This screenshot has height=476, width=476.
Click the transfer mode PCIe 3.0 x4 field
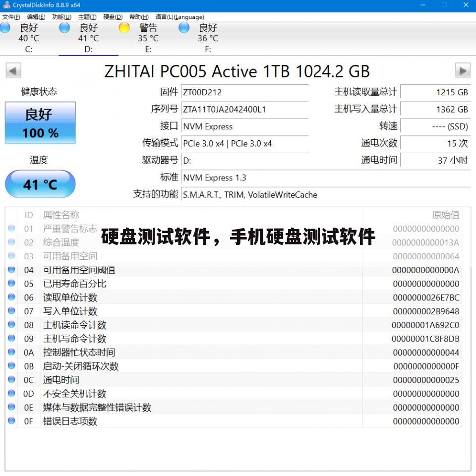pos(244,143)
